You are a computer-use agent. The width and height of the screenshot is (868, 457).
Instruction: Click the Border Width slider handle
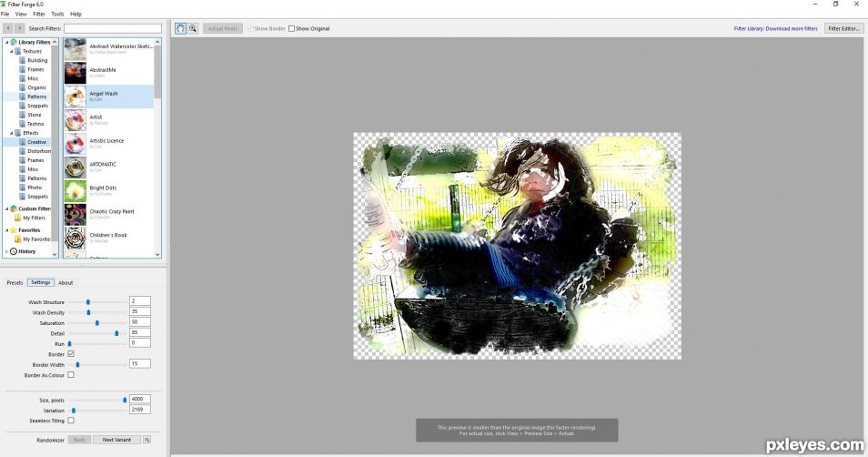pyautogui.click(x=77, y=364)
